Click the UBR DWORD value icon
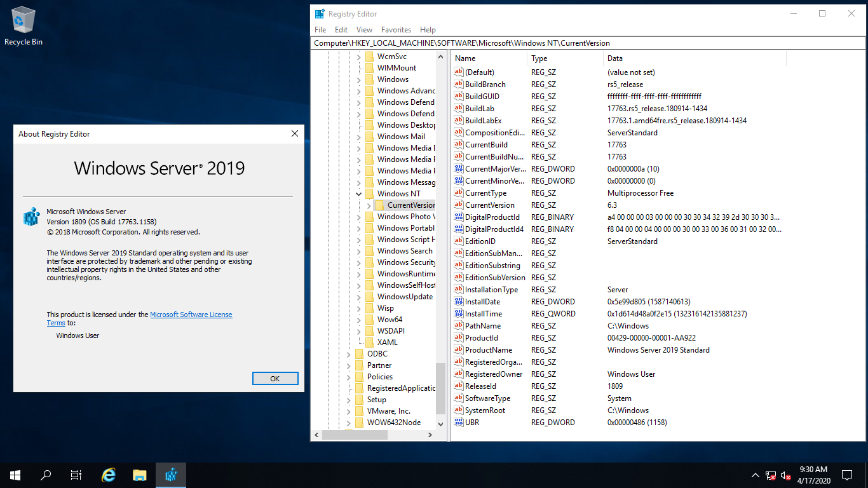Image resolution: width=868 pixels, height=488 pixels. click(459, 422)
